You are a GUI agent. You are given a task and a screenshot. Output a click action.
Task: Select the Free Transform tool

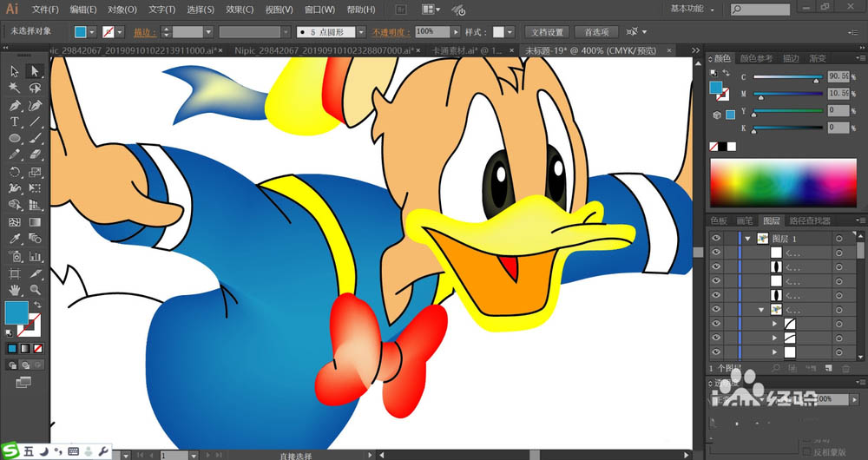pyautogui.click(x=35, y=188)
